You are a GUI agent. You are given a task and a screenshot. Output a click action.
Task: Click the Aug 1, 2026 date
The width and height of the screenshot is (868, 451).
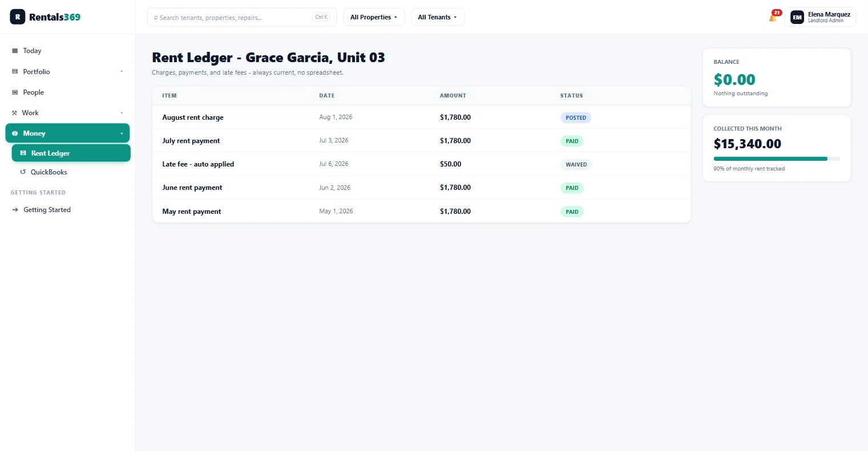click(x=336, y=117)
